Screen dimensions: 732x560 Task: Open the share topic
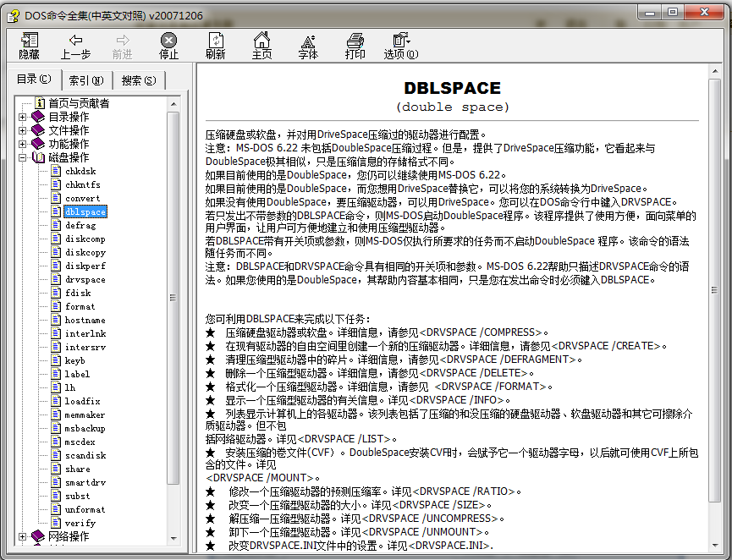click(78, 469)
